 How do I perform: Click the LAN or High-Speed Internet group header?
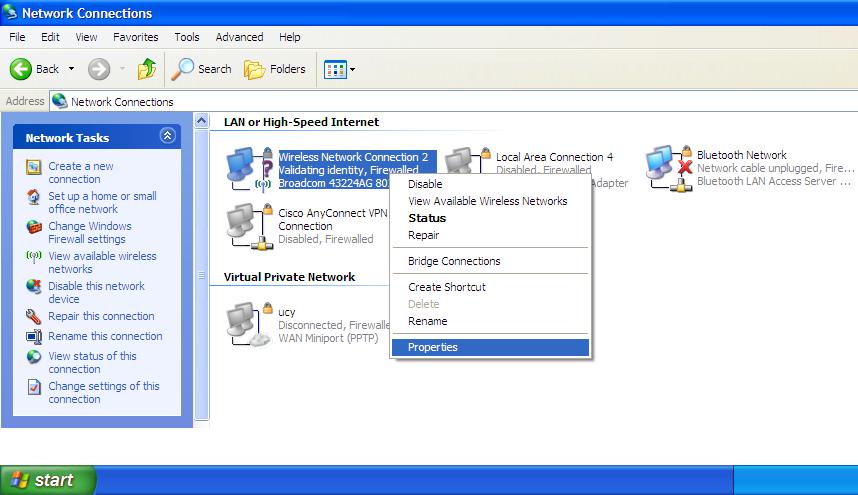point(301,122)
